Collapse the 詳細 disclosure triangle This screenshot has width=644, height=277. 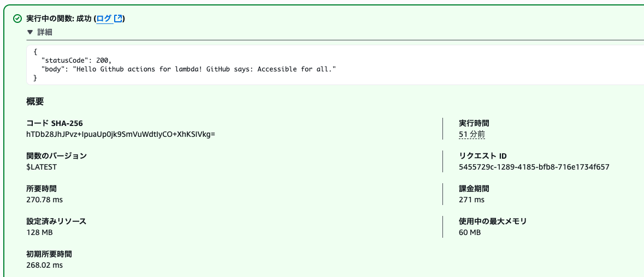coord(29,32)
